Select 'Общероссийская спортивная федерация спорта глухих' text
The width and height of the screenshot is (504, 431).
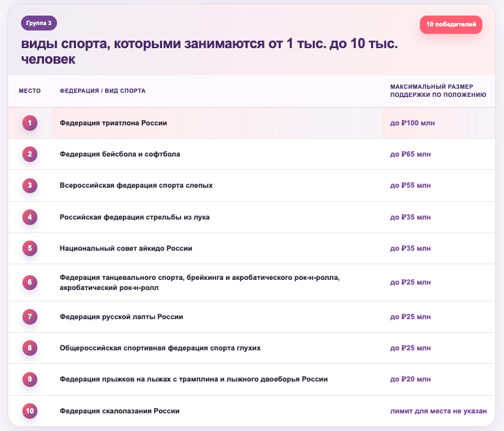click(160, 348)
